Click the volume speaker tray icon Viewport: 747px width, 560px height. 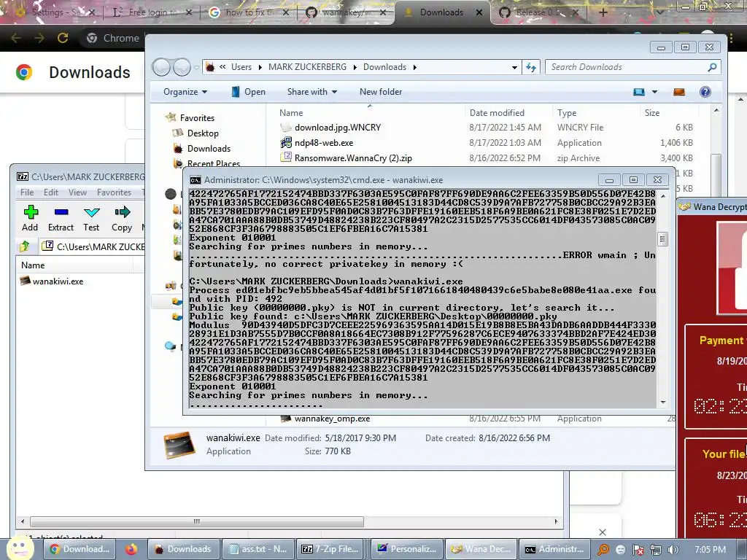point(673,550)
